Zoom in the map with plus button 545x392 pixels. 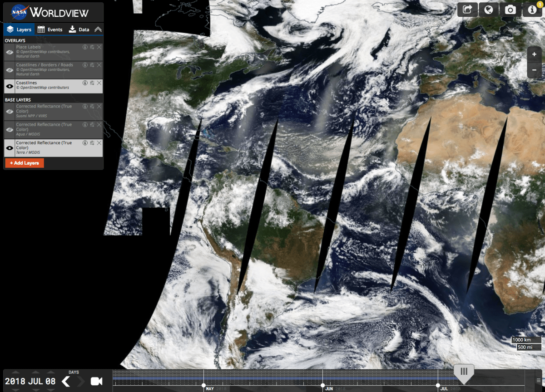534,54
